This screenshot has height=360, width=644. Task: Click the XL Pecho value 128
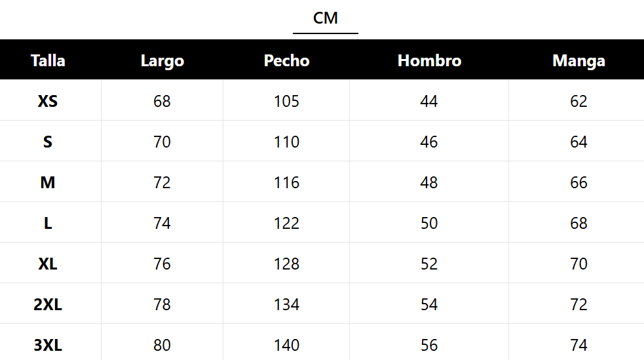(x=286, y=264)
